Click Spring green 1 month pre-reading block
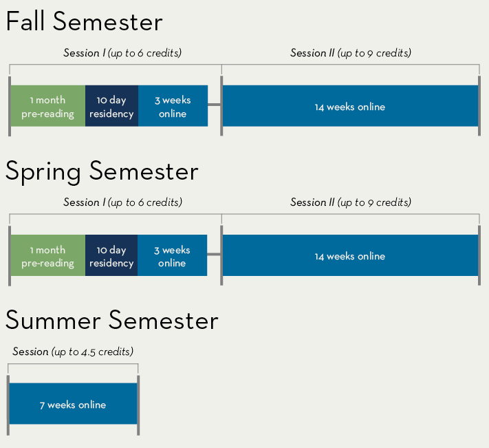The image size is (489, 448). tap(47, 256)
